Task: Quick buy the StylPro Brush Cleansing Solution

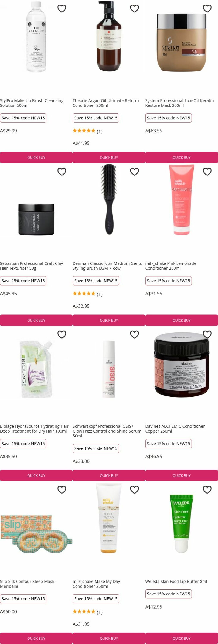Action: click(36, 158)
